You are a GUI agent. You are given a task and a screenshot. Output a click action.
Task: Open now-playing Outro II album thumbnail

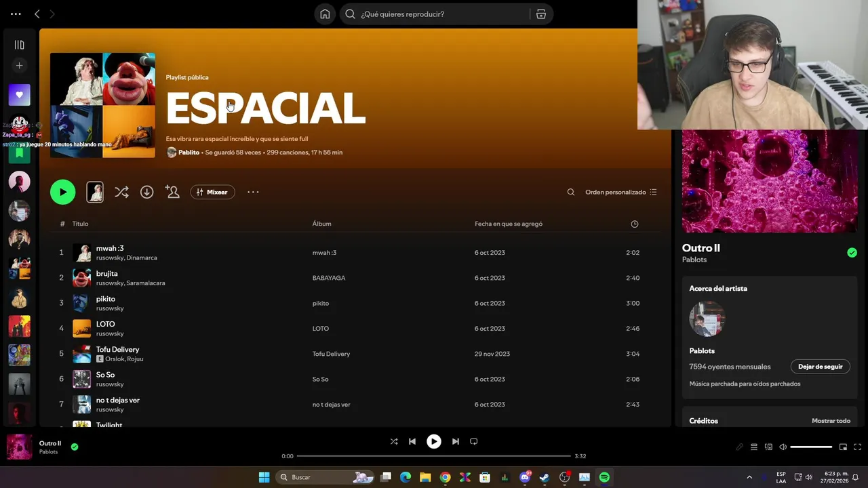click(19, 447)
